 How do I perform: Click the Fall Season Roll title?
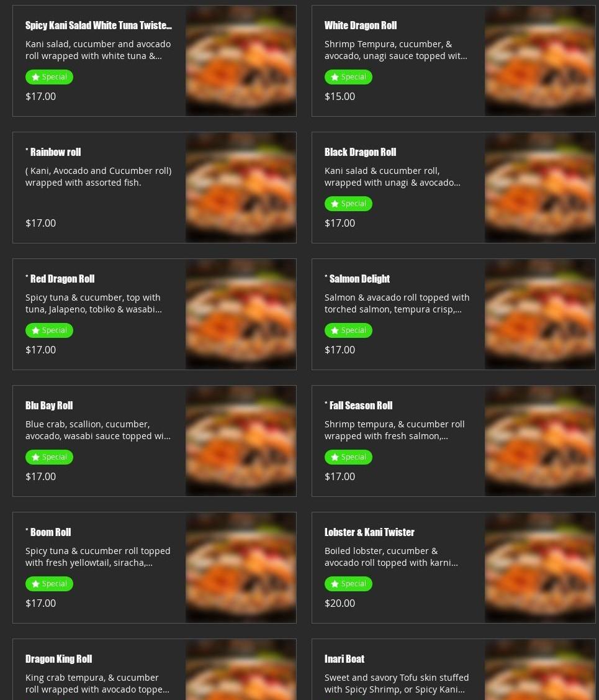point(359,406)
